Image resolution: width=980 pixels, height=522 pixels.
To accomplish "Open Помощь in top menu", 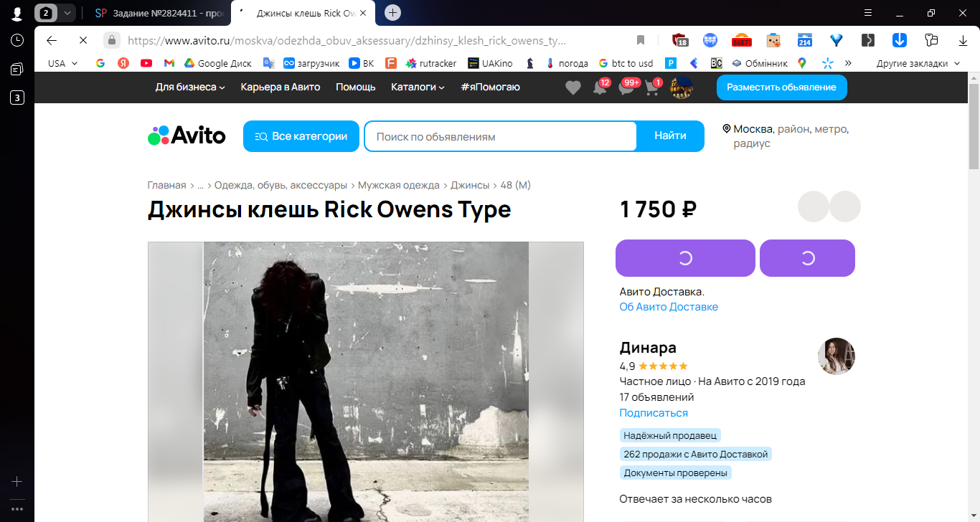I will point(356,87).
